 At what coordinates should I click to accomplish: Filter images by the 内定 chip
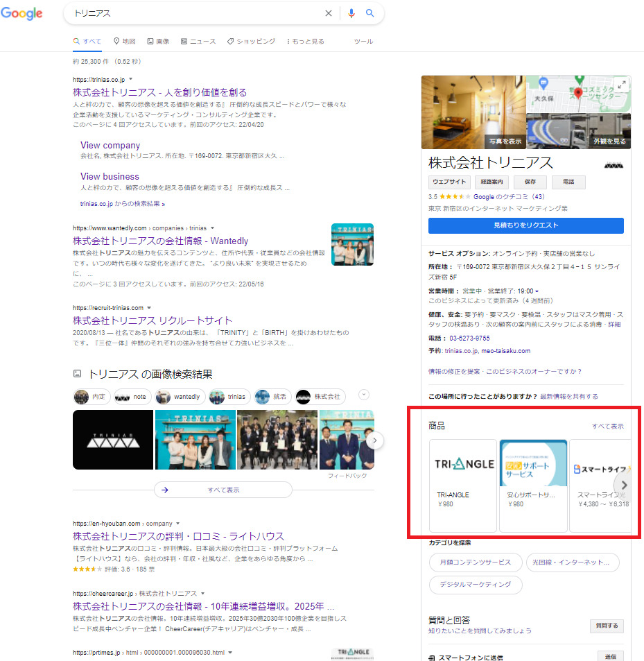point(92,397)
